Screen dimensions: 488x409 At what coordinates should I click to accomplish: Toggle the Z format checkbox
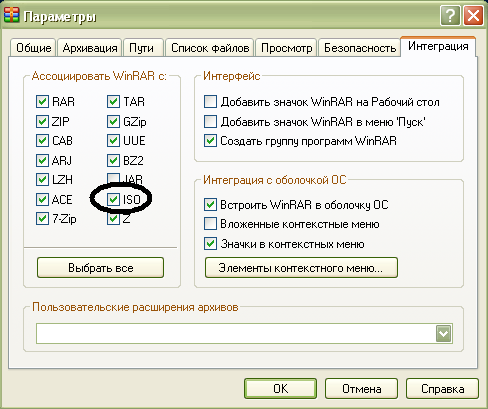113,219
